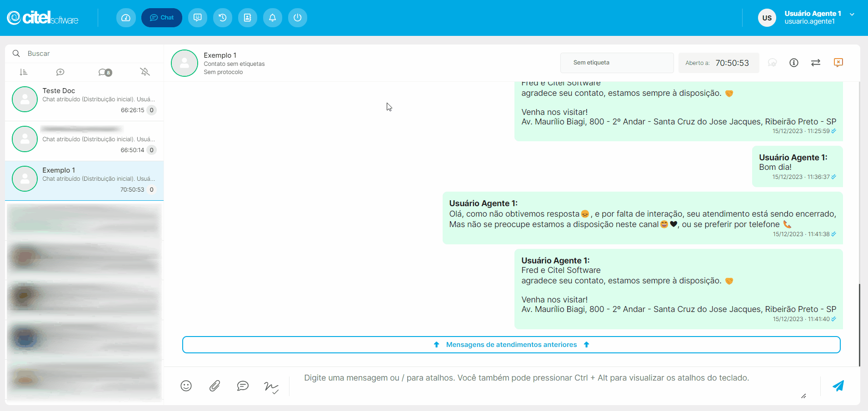
Task: Start a new chat with plus bubble icon
Action: point(60,72)
